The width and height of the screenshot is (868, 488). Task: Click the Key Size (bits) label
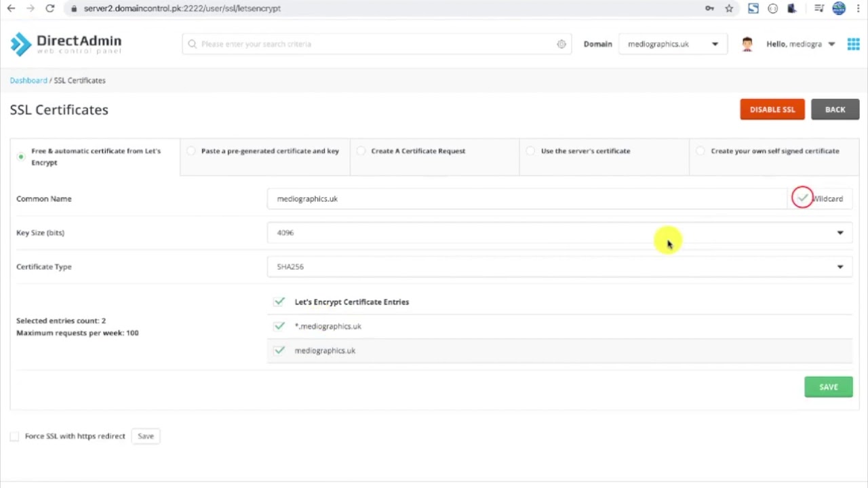[x=40, y=232]
